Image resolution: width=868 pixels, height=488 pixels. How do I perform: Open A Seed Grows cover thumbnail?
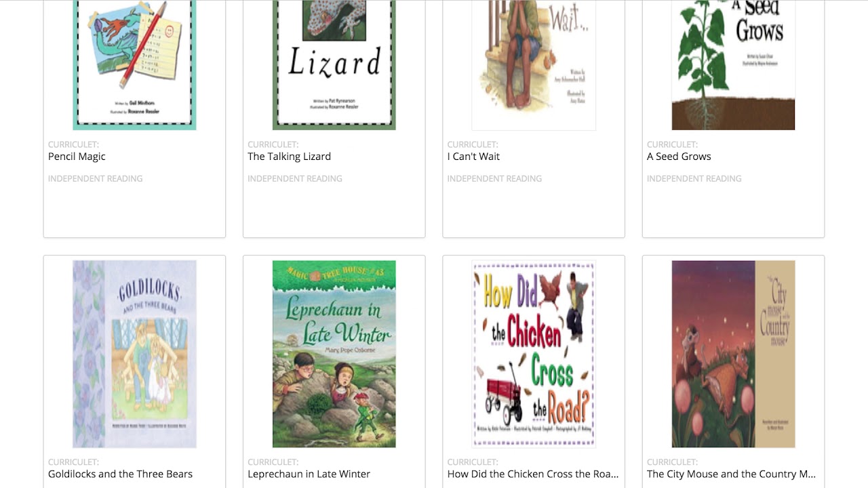733,64
